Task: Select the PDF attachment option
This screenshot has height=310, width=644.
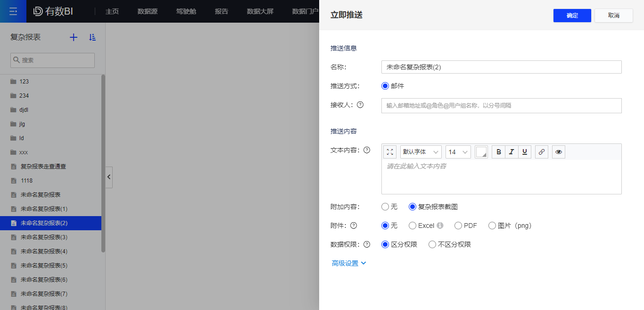Action: [458, 226]
